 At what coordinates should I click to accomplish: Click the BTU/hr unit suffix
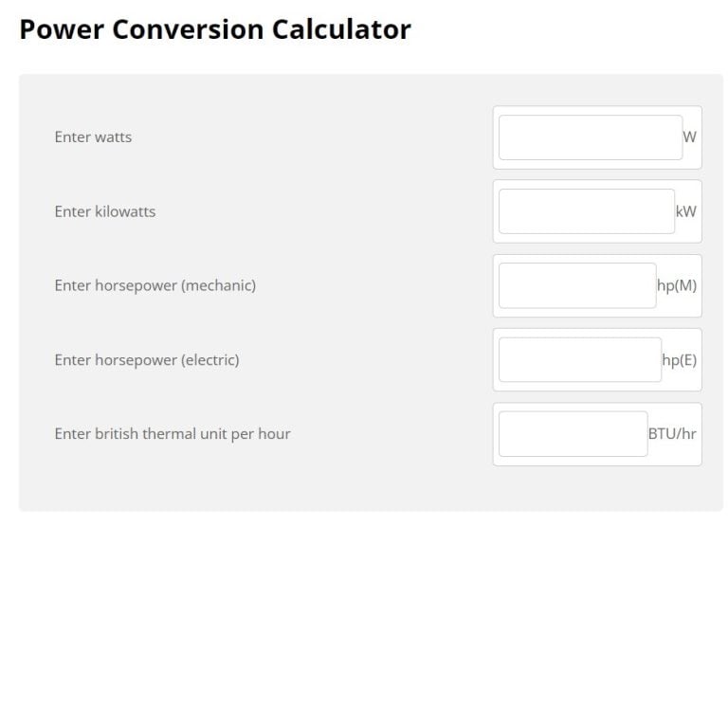[672, 434]
